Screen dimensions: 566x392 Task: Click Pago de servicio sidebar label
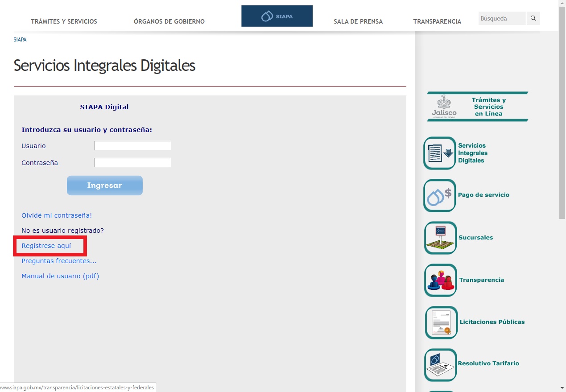(x=483, y=195)
